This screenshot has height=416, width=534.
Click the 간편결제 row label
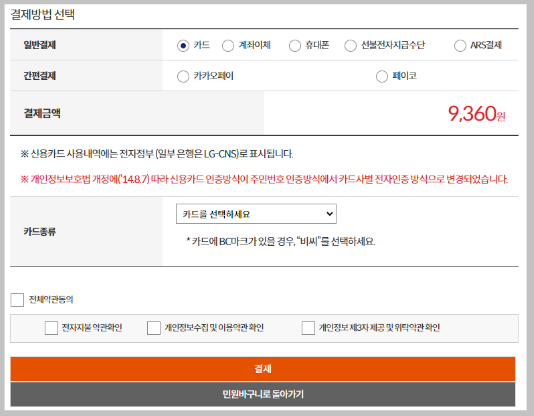tap(40, 76)
